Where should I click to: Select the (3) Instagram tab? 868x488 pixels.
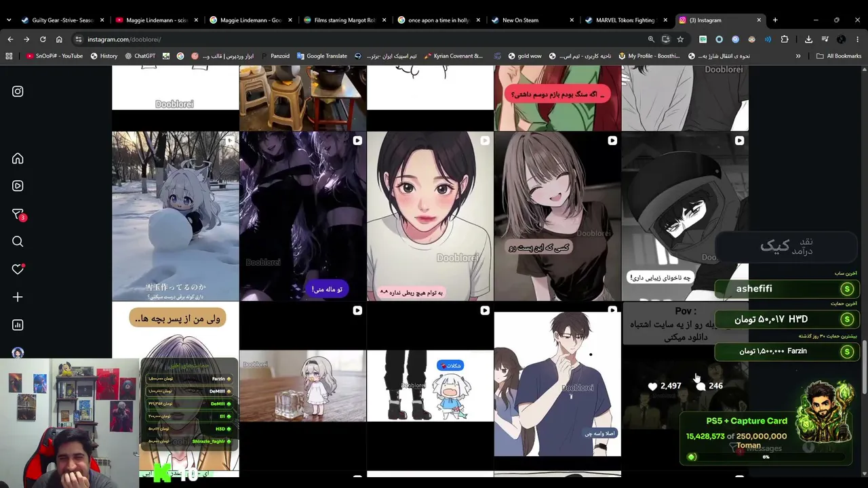[720, 20]
